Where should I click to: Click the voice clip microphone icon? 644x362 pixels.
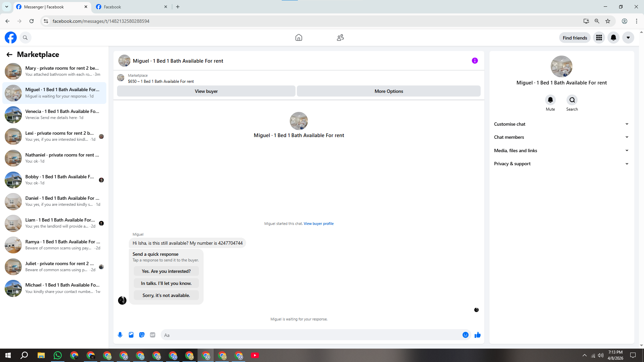pyautogui.click(x=120, y=335)
